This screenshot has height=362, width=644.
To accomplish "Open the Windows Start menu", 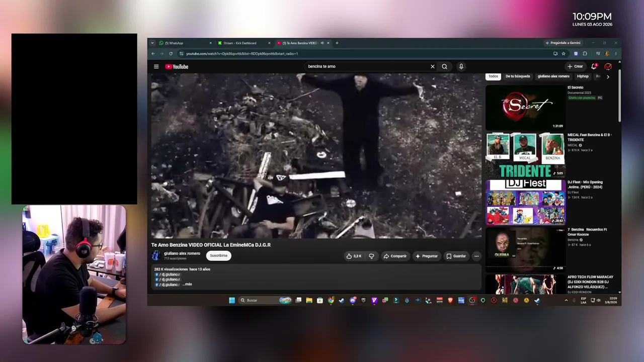I will [x=232, y=300].
